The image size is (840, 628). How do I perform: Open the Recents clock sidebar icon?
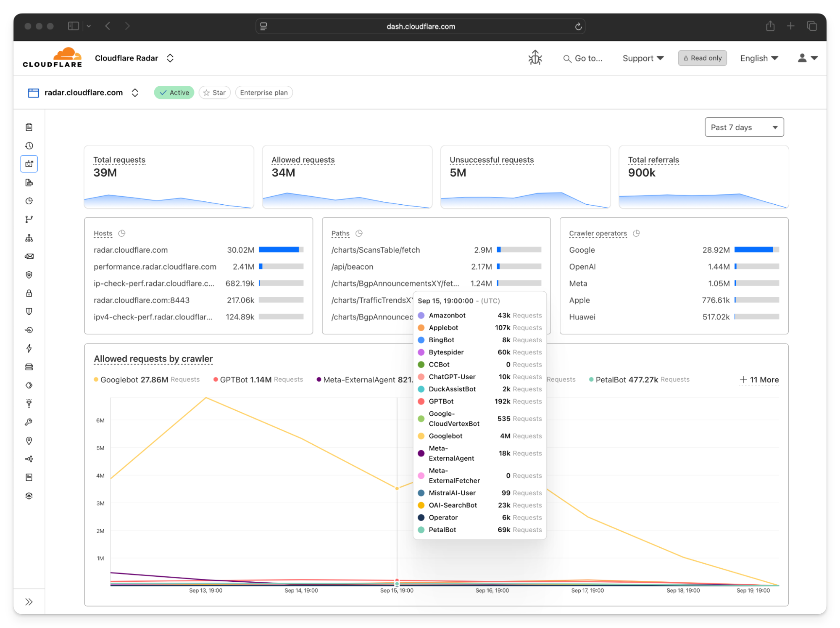[29, 145]
